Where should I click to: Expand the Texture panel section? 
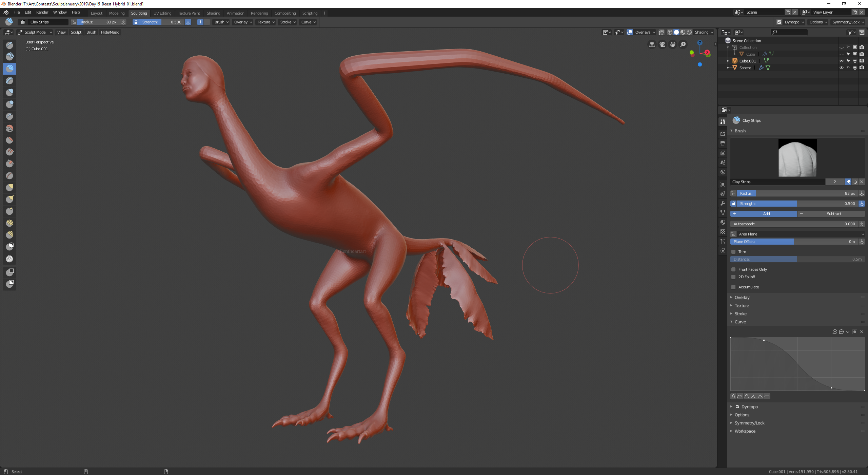[x=742, y=306]
